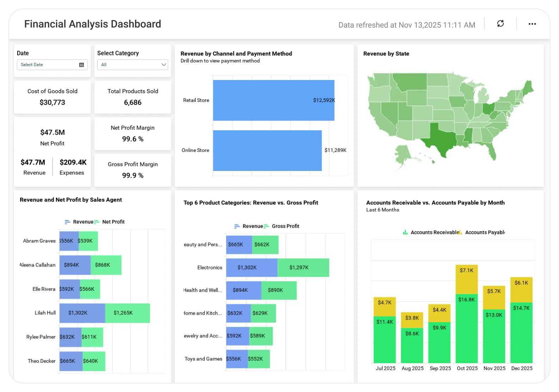This screenshot has height=392, width=559.
Task: Toggle the Gross Profit legend icon
Action: pyautogui.click(x=266, y=226)
